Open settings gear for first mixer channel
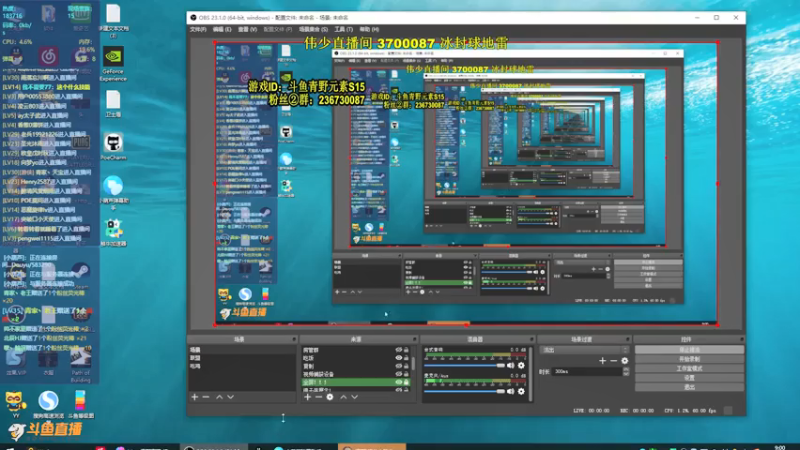This screenshot has height=450, width=800. coord(521,365)
